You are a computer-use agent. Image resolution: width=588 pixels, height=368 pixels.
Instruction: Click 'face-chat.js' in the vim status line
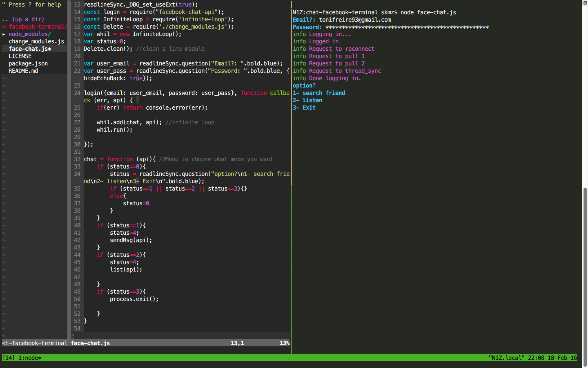[90, 343]
